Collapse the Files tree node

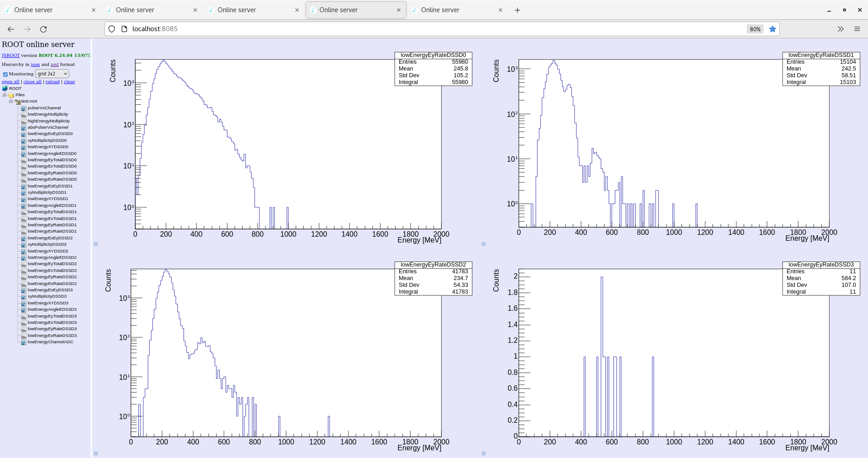coord(5,95)
